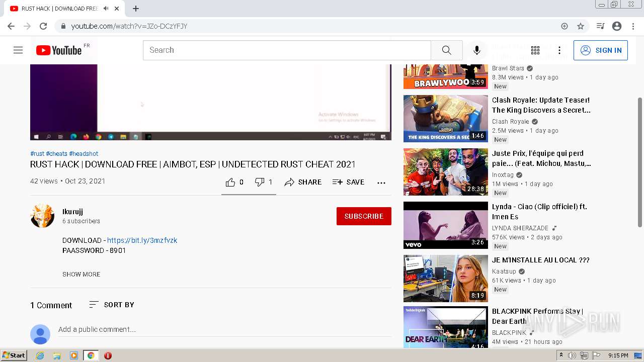
Task: Open Juste Prix video thumbnail
Action: (446, 172)
